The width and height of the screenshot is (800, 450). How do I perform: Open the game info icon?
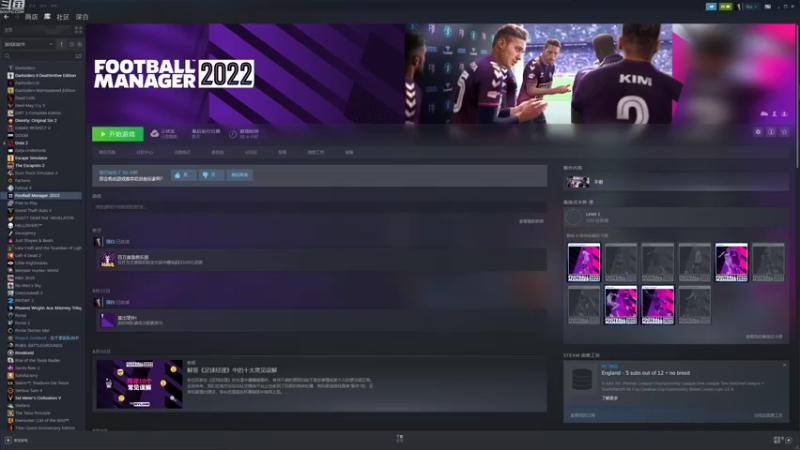pos(771,132)
